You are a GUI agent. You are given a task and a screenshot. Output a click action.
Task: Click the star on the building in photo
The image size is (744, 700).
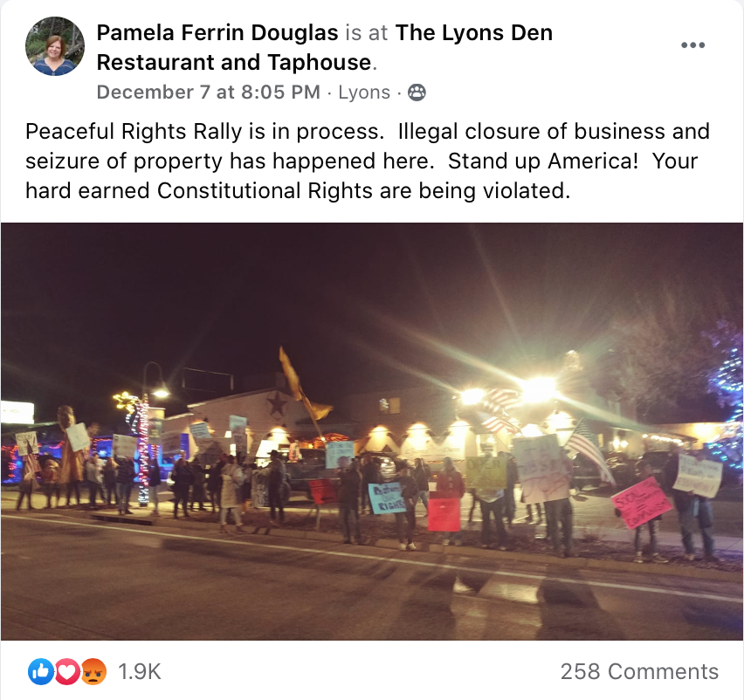pos(276,403)
